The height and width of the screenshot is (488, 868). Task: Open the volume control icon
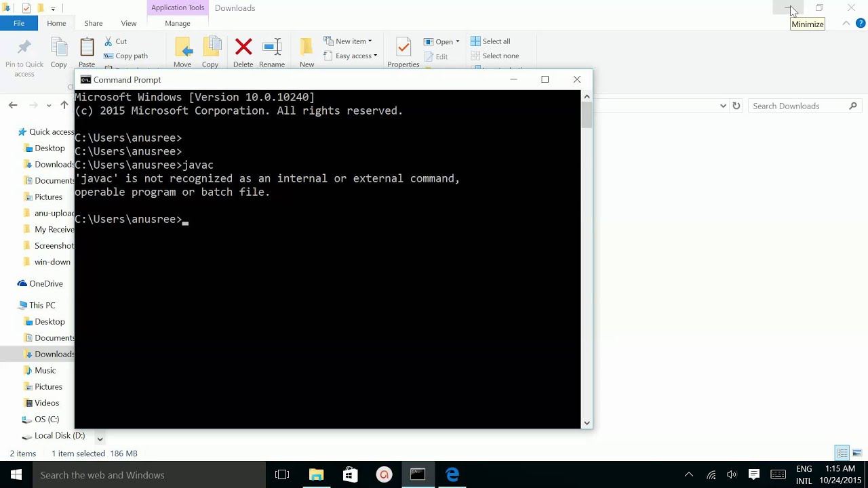coord(732,474)
